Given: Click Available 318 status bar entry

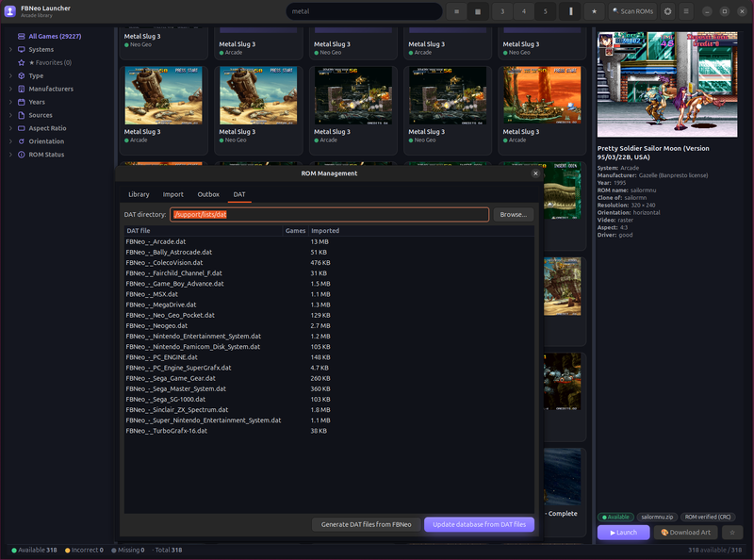Looking at the screenshot, I should [x=34, y=550].
